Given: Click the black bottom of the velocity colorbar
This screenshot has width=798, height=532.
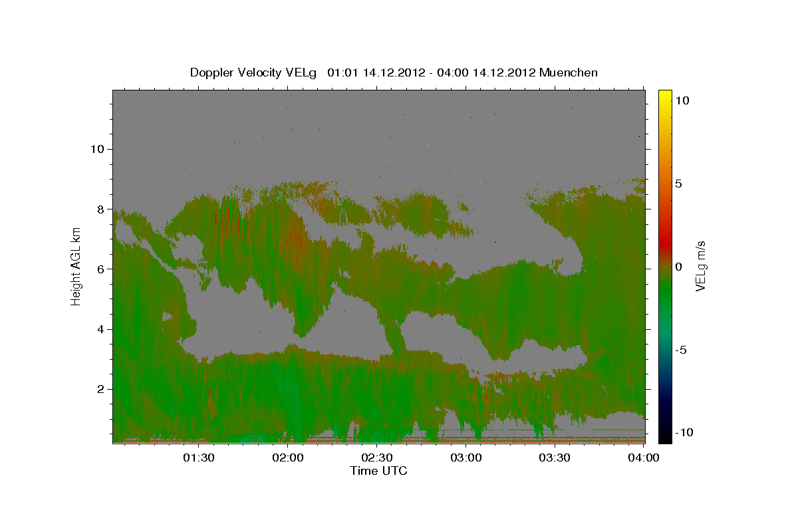Looking at the screenshot, I should point(665,436).
